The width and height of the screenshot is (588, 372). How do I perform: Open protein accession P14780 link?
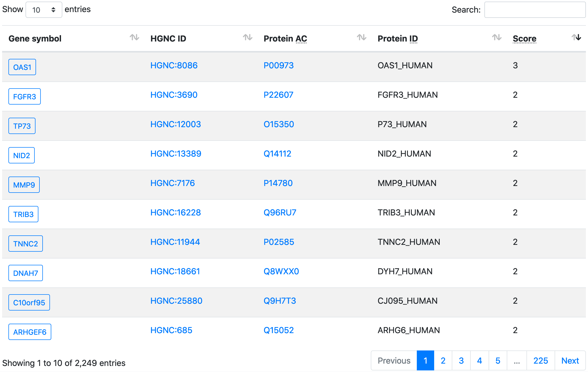click(278, 183)
